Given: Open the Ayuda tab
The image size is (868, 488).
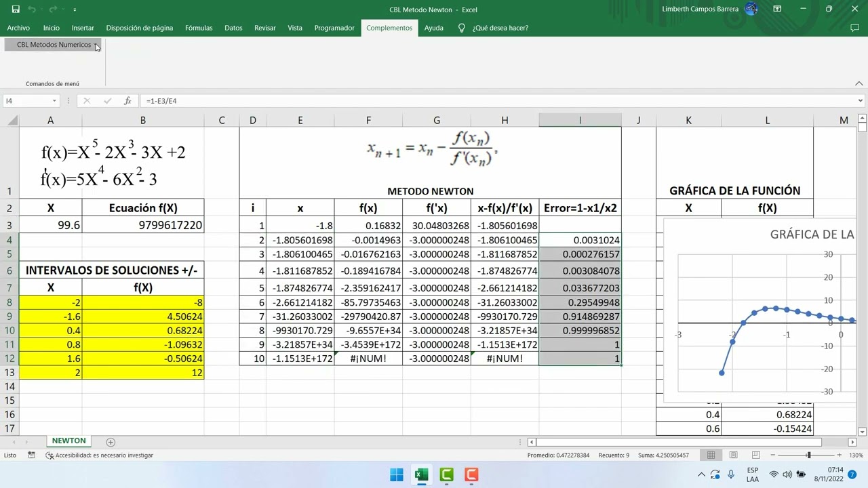Looking at the screenshot, I should [434, 28].
